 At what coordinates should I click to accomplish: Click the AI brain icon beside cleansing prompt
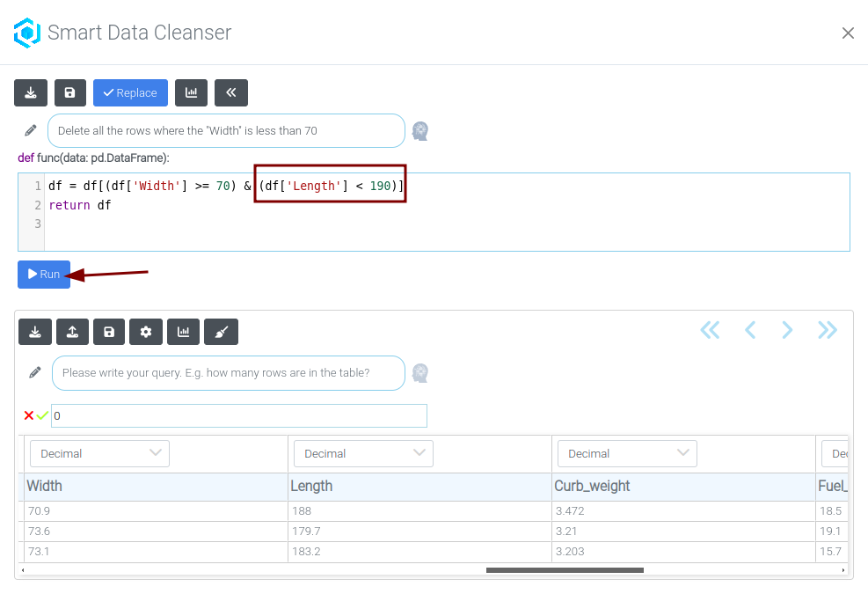pos(420,131)
